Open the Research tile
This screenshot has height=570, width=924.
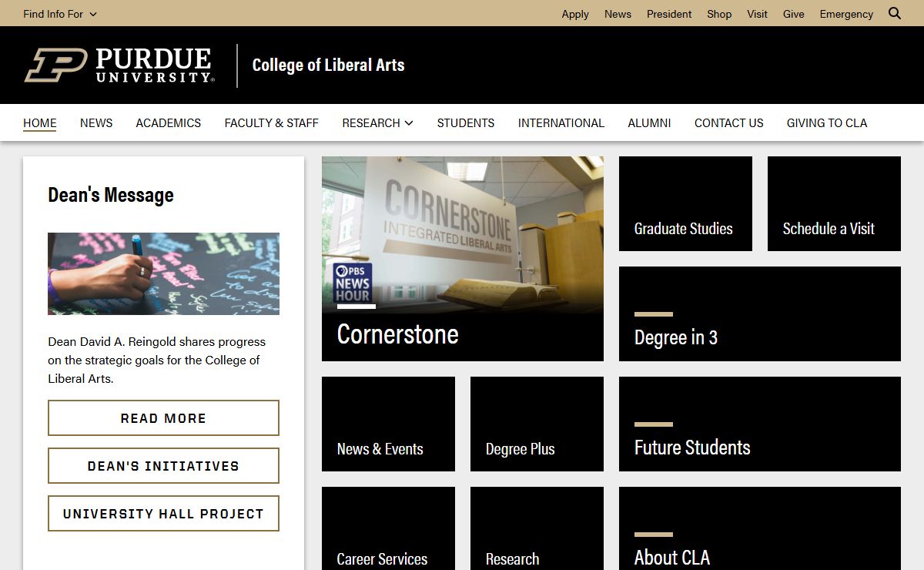pyautogui.click(x=537, y=528)
